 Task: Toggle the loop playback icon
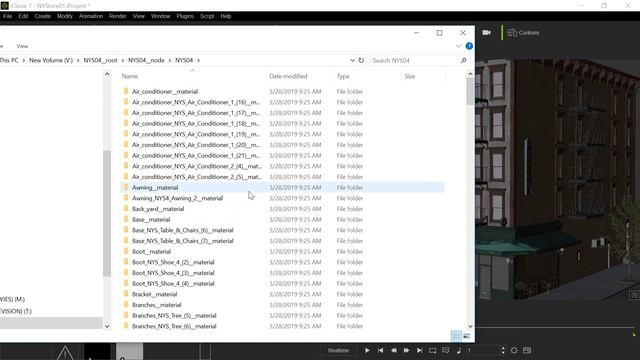pos(433,350)
